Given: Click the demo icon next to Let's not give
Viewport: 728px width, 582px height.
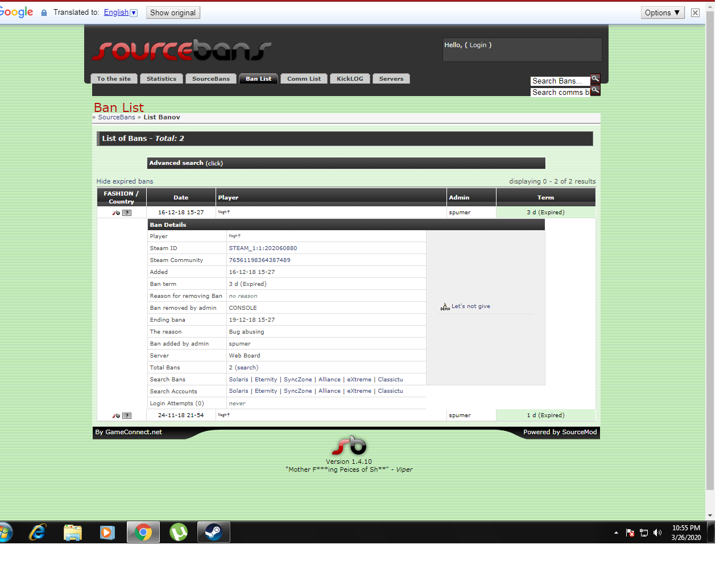Looking at the screenshot, I should 445,307.
